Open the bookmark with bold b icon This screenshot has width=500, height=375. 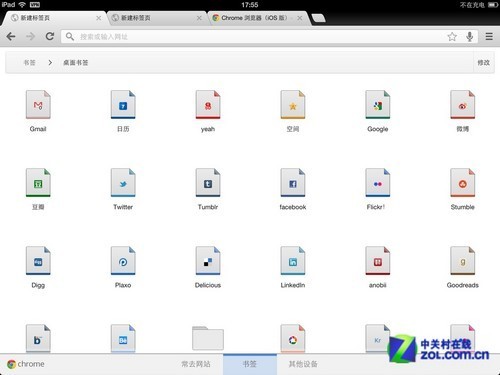click(x=38, y=338)
